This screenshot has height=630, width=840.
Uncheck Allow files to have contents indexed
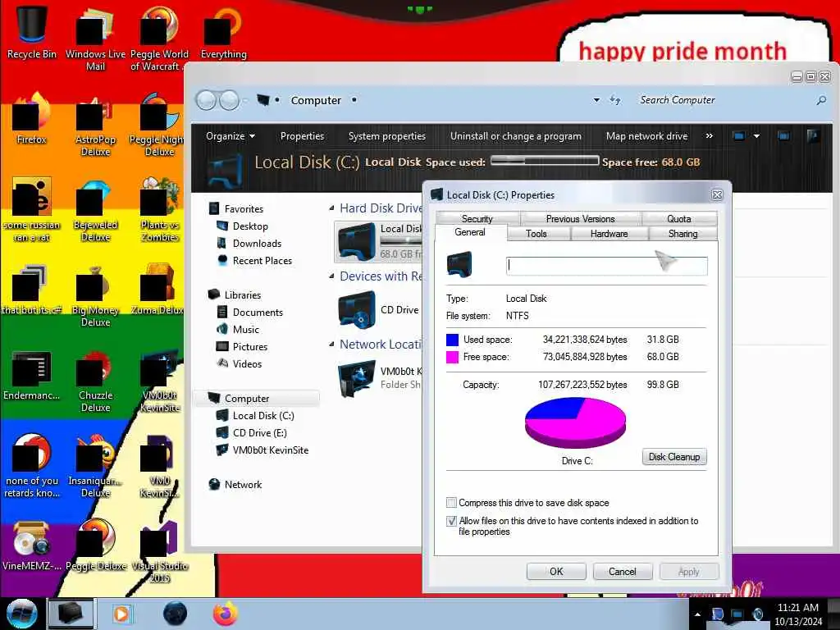click(x=452, y=521)
